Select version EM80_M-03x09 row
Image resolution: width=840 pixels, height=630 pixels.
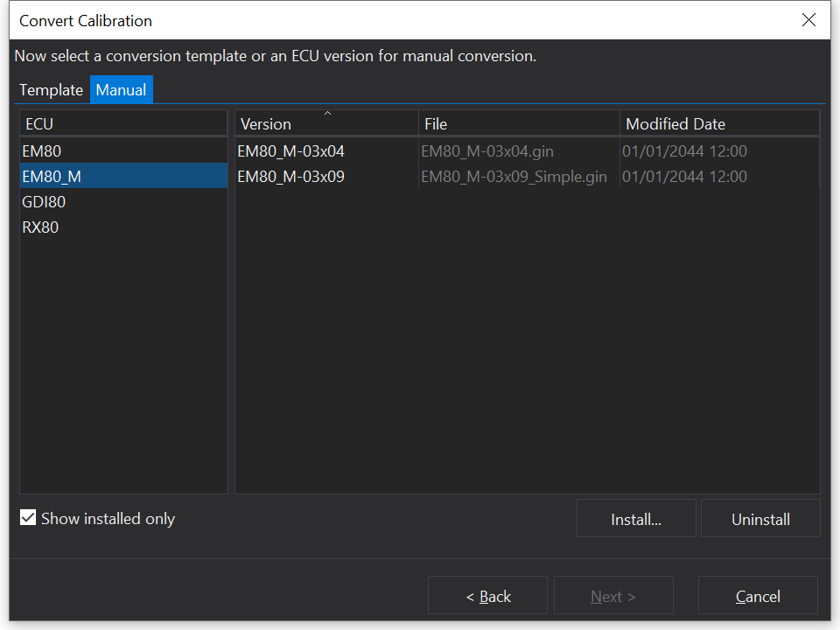[290, 177]
